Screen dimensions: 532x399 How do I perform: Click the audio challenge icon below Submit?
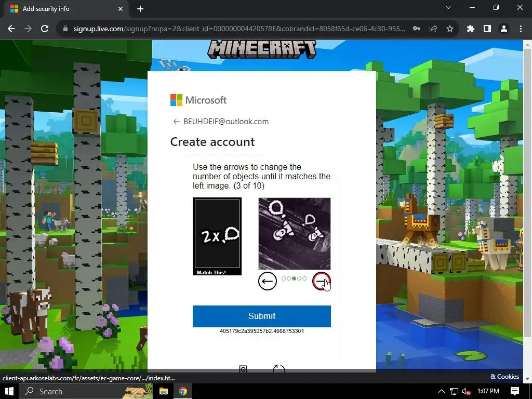click(x=243, y=369)
